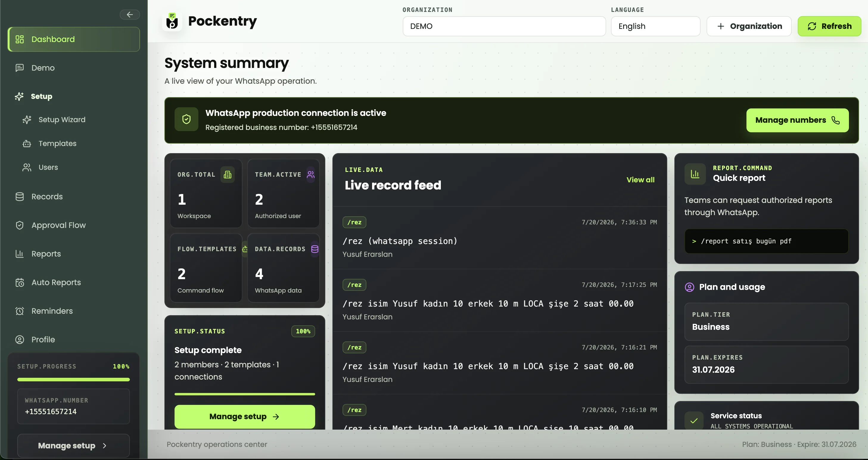Screen dimensions: 868x460
Task: Select the record from 7:16:21 PM
Action: coord(499,363)
